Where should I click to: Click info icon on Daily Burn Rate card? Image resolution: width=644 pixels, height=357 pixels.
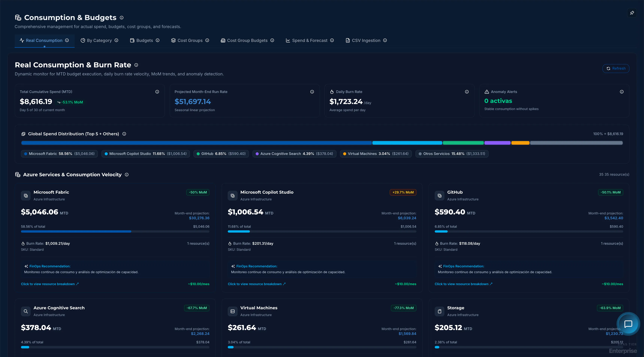pos(467,92)
